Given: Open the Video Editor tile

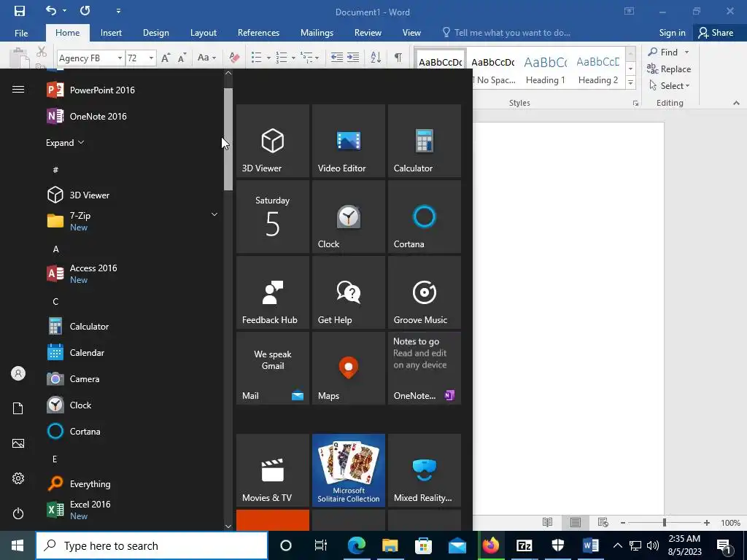Looking at the screenshot, I should pos(348,141).
